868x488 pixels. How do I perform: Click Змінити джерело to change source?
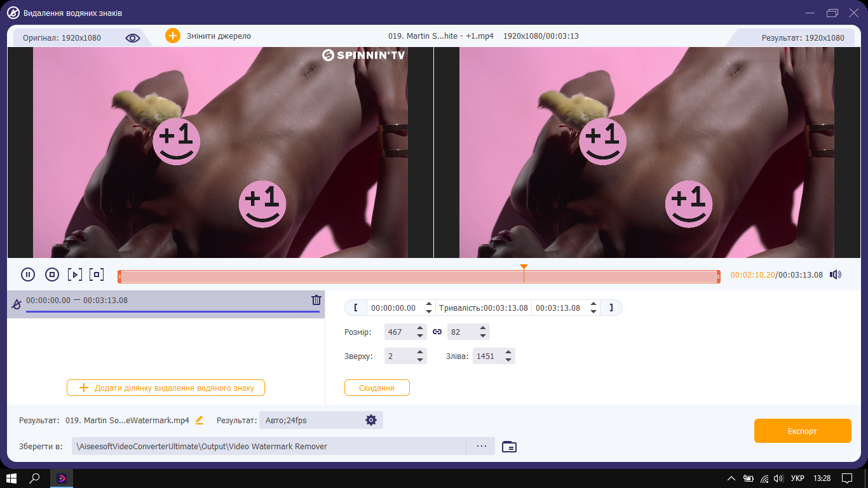tap(219, 36)
